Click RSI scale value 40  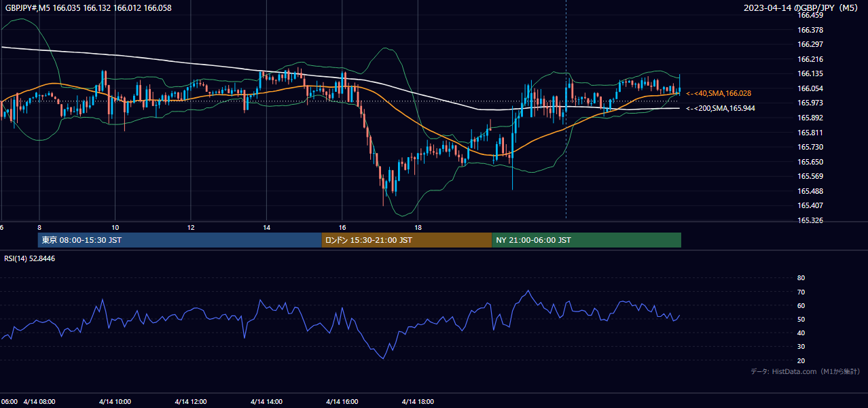(x=801, y=333)
